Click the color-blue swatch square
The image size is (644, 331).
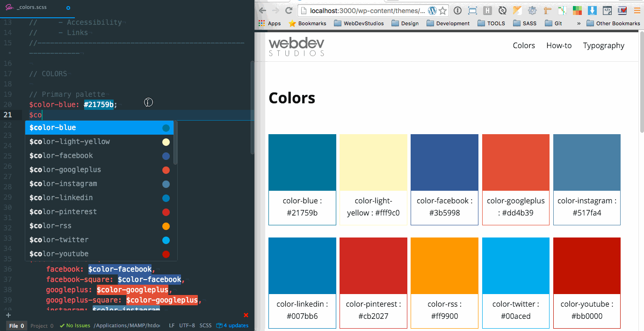[302, 162]
